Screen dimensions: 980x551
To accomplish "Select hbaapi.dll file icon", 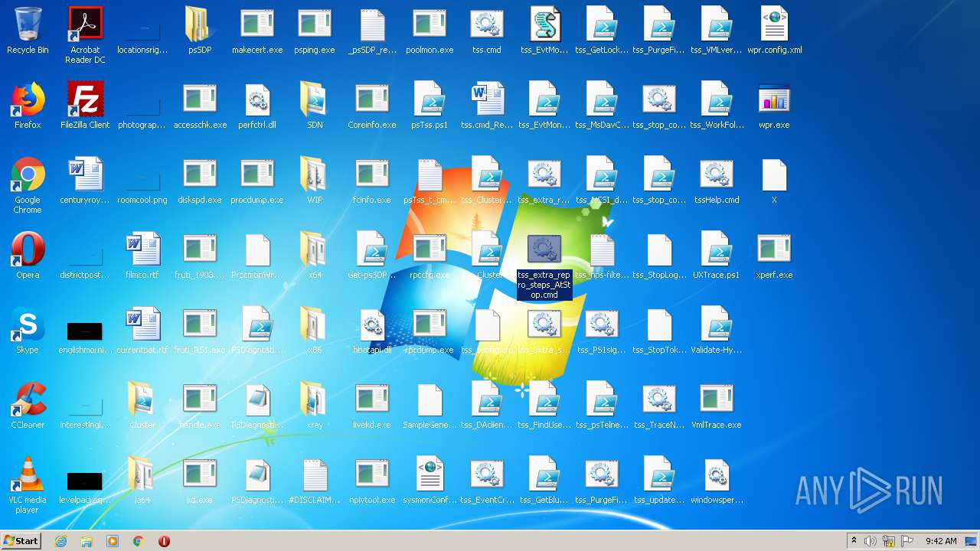I will (372, 325).
